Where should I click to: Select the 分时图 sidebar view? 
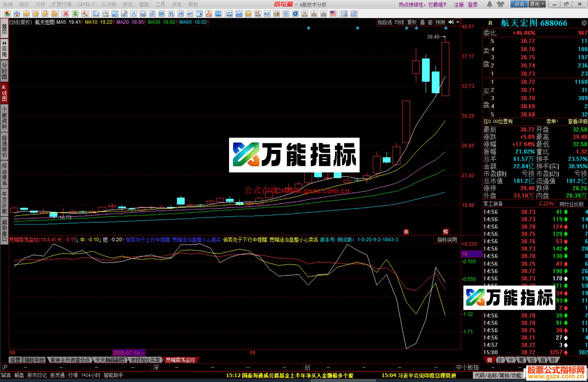pyautogui.click(x=4, y=71)
